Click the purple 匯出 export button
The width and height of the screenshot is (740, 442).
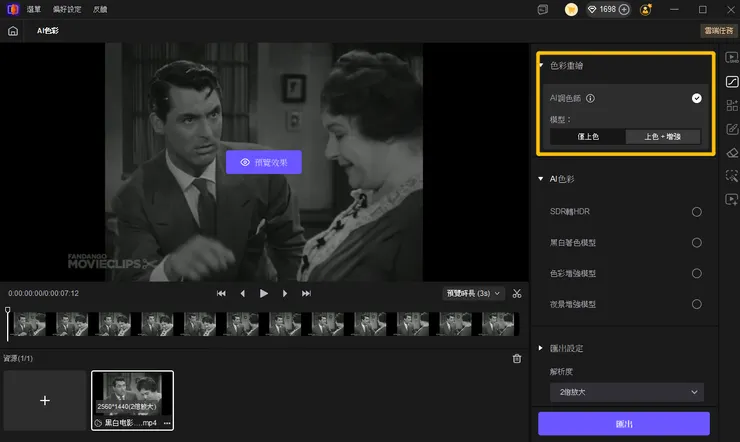(624, 424)
